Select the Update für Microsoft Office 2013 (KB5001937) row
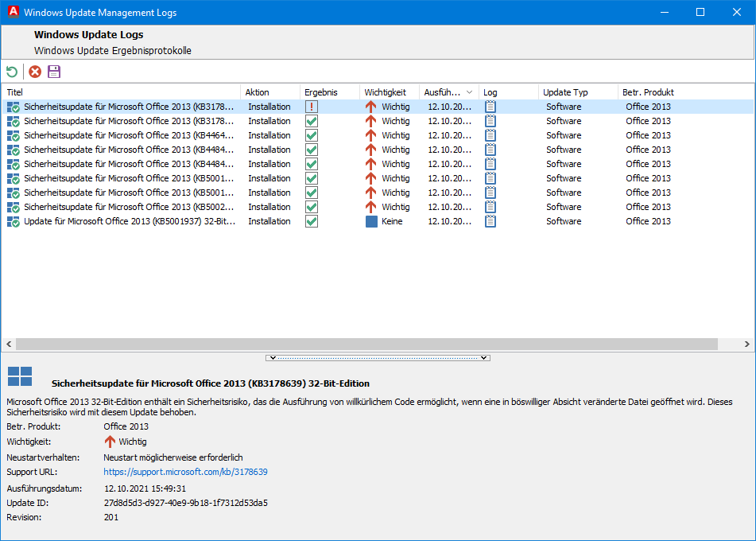This screenshot has height=541, width=756. [378, 221]
